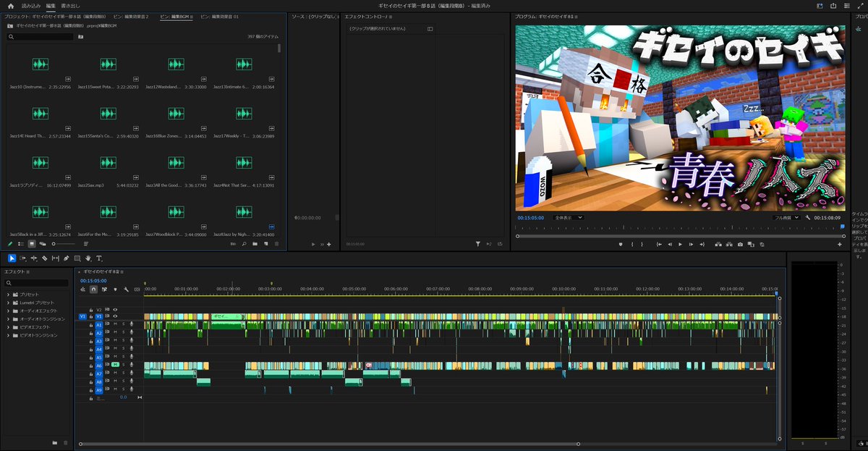Switch to 書き出し workspace tab
Image resolution: width=868 pixels, height=451 pixels.
(x=71, y=5)
